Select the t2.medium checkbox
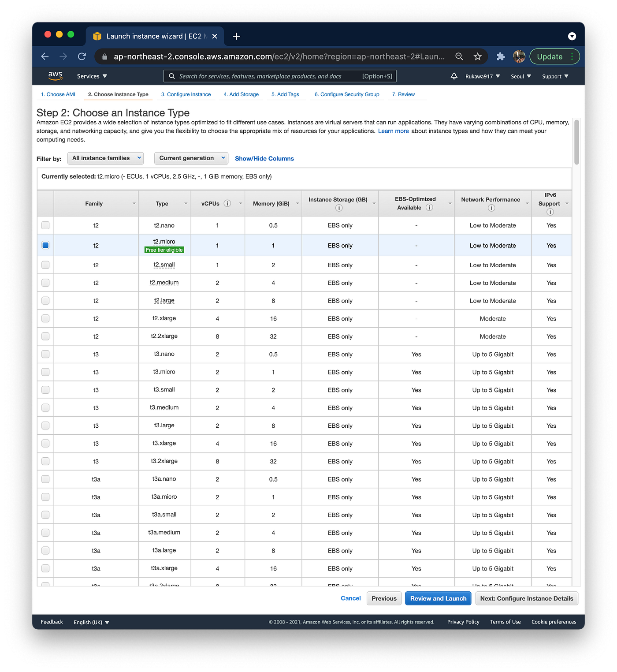 point(45,283)
